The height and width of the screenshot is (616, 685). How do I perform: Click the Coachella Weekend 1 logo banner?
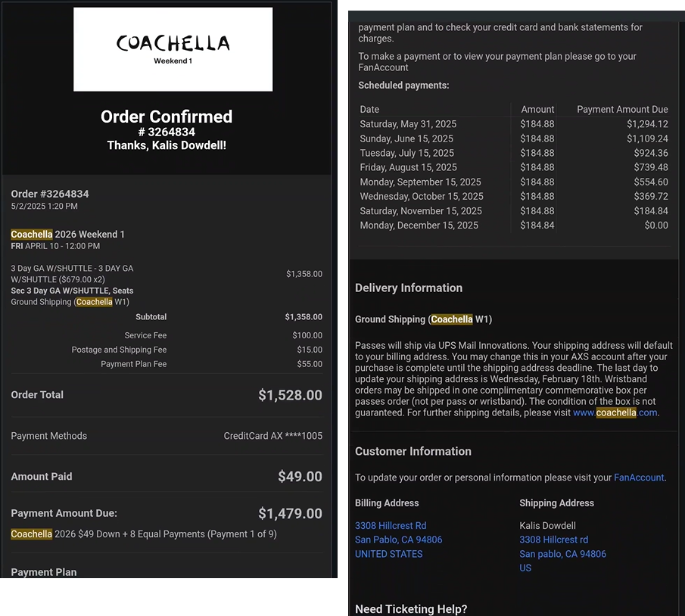click(173, 49)
